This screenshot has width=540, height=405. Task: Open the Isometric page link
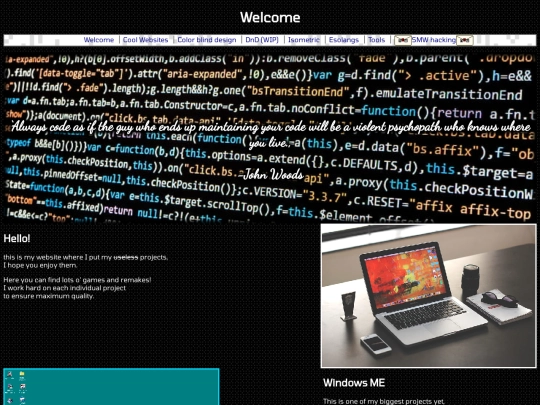point(304,40)
